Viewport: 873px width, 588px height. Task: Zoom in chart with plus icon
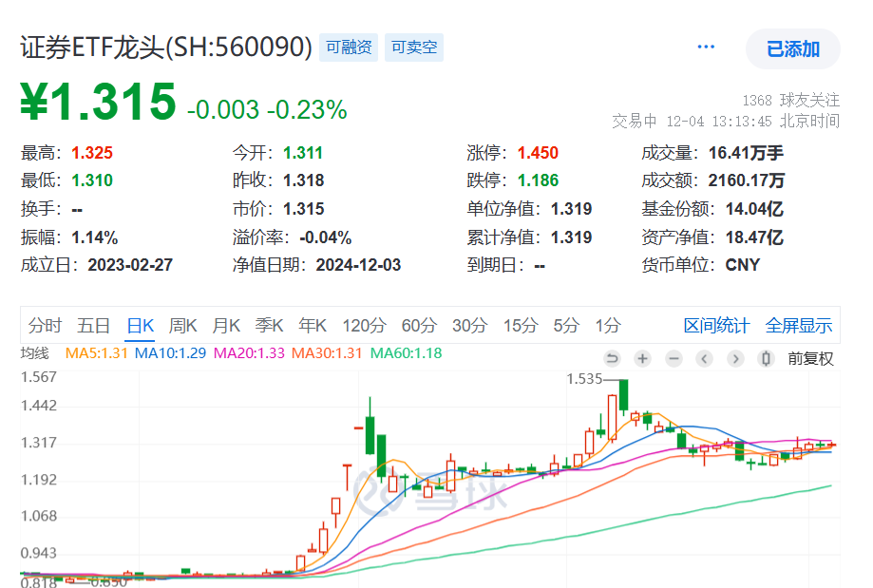(x=642, y=358)
